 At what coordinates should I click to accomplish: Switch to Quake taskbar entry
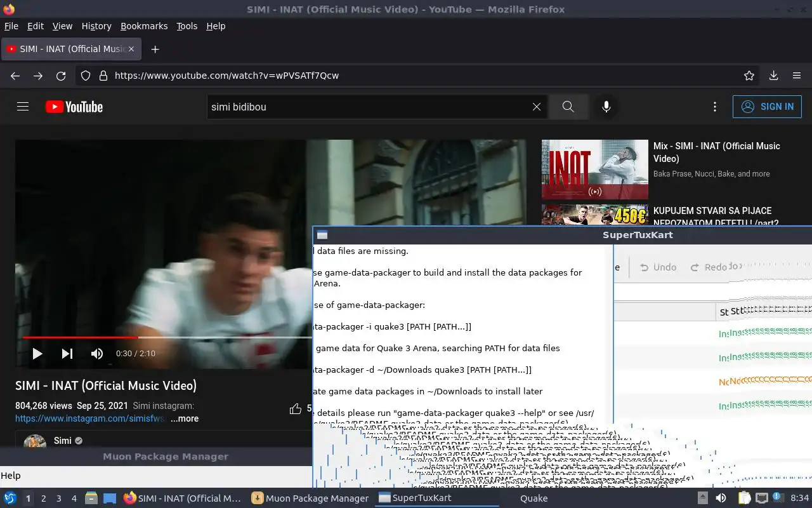click(x=534, y=498)
